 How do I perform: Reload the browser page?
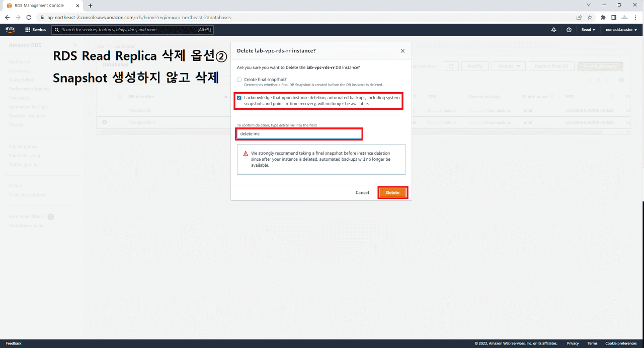click(x=29, y=17)
